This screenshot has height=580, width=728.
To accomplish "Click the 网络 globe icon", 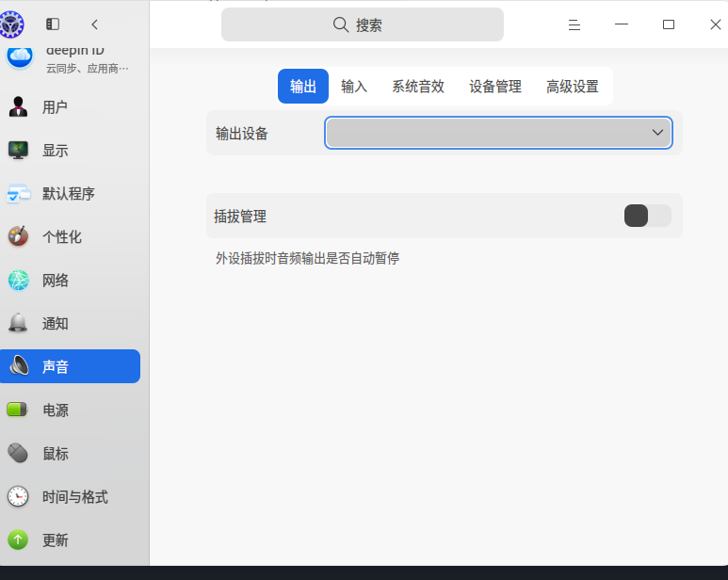I will pyautogui.click(x=19, y=280).
